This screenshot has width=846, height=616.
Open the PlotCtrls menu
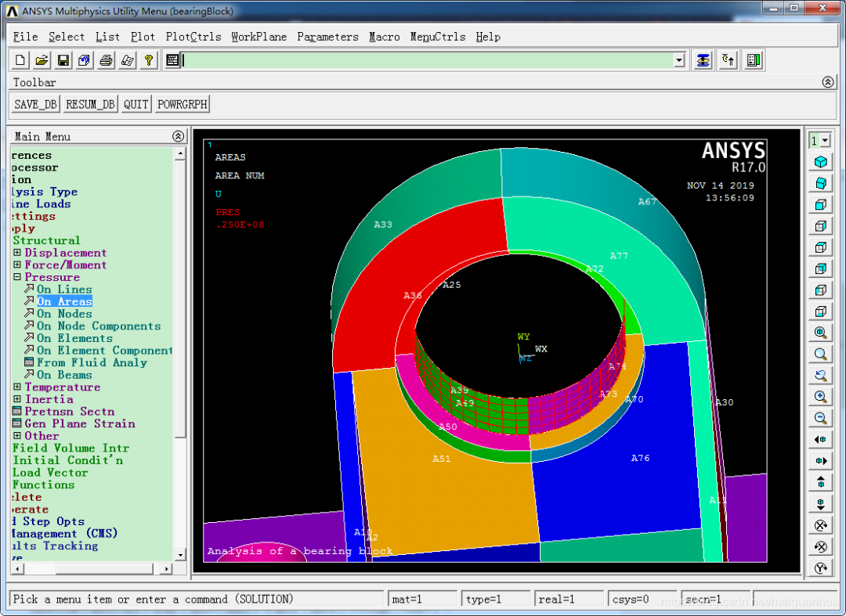pyautogui.click(x=193, y=37)
